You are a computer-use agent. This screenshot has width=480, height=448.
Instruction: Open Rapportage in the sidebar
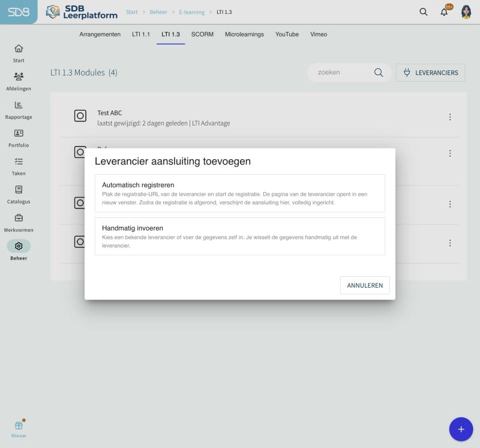[x=19, y=110]
